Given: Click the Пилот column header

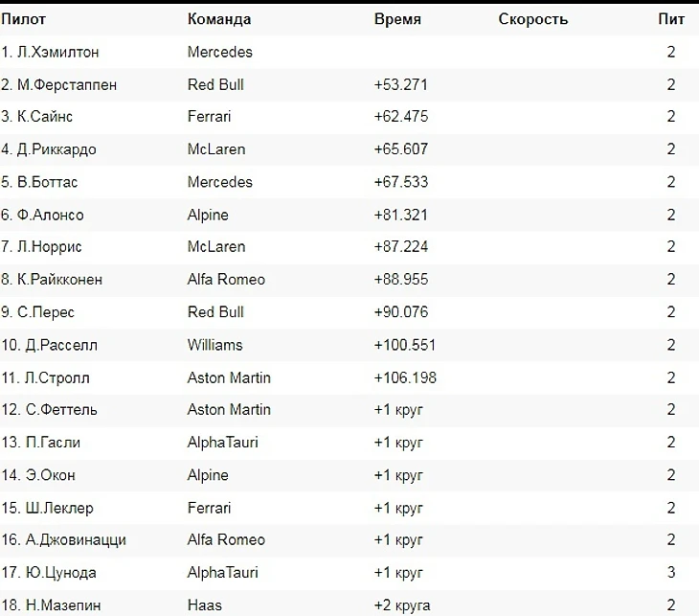Looking at the screenshot, I should (x=23, y=19).
